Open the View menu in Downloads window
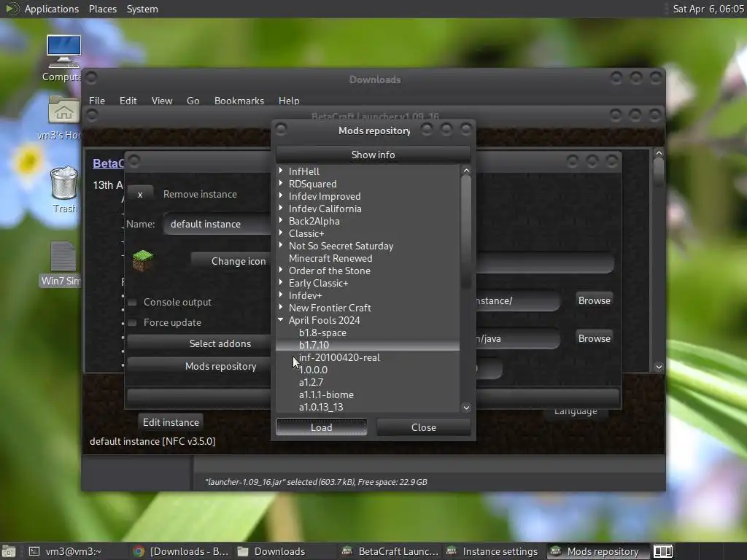The image size is (747, 560). tap(162, 101)
